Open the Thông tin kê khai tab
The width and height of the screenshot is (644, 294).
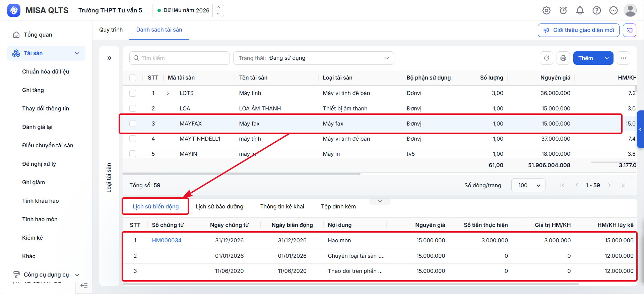coord(282,206)
